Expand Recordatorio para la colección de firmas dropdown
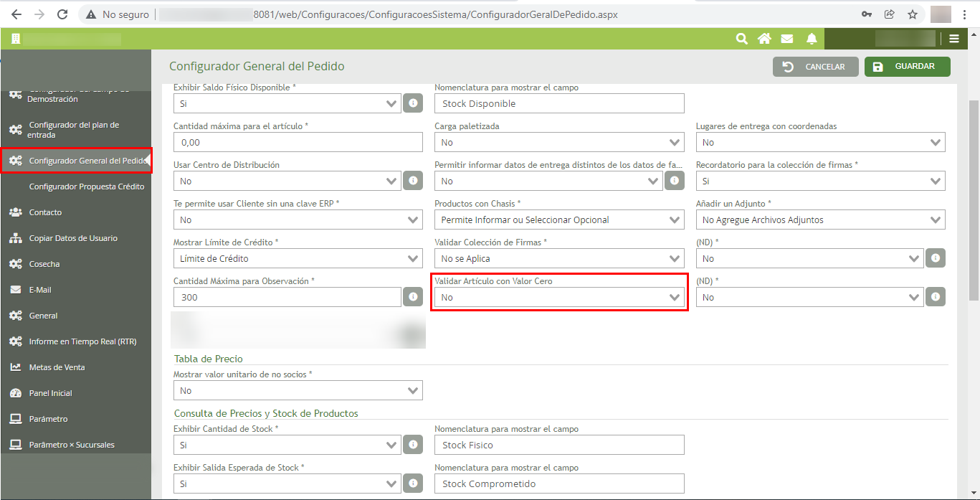The width and height of the screenshot is (980, 500). [820, 181]
